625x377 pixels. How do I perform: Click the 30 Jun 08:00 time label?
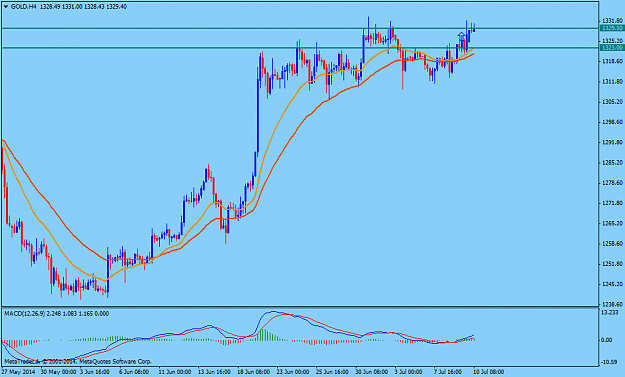(x=370, y=372)
